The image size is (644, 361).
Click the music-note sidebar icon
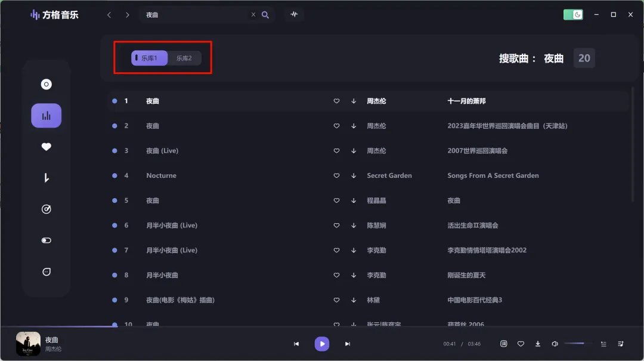coord(46,178)
